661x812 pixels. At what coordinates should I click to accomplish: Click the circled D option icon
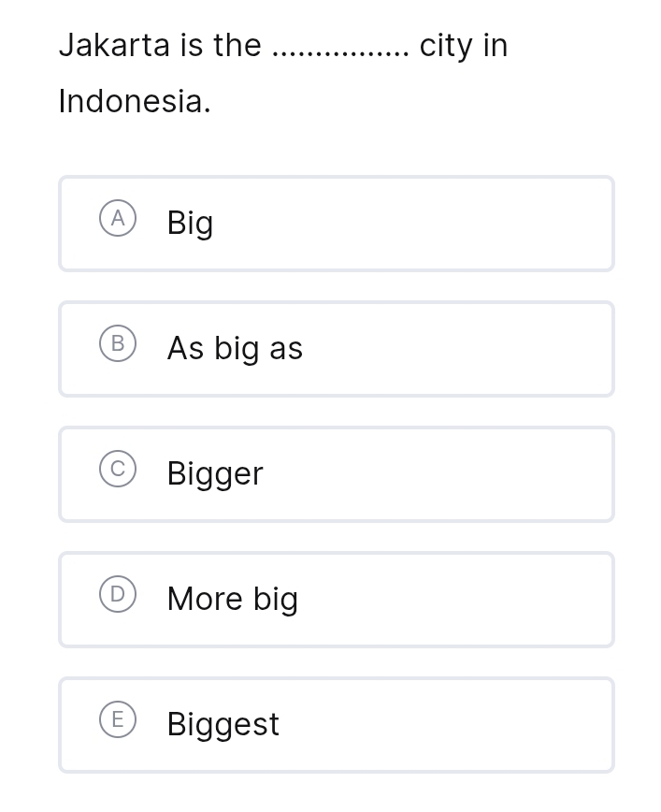pos(117,595)
